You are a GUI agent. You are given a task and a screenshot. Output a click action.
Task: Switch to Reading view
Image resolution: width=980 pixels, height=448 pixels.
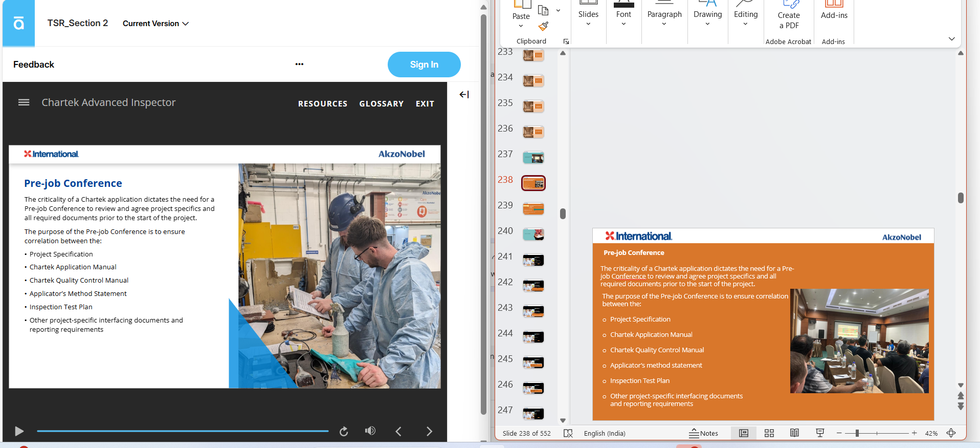point(794,433)
